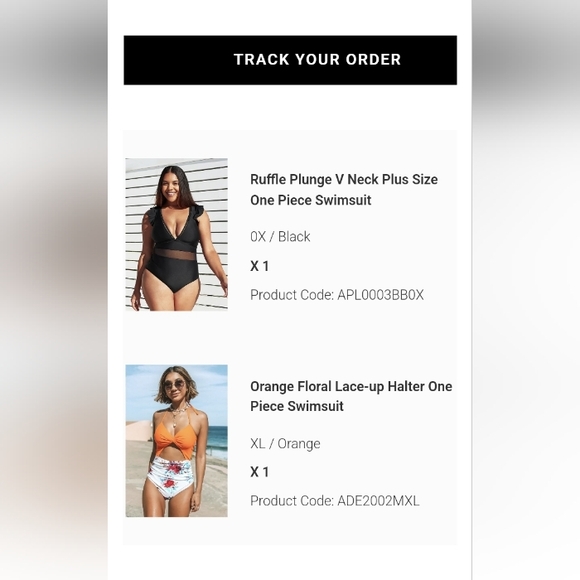This screenshot has height=580, width=580.
Task: Select the XL / Orange variant text
Action: coord(285,443)
